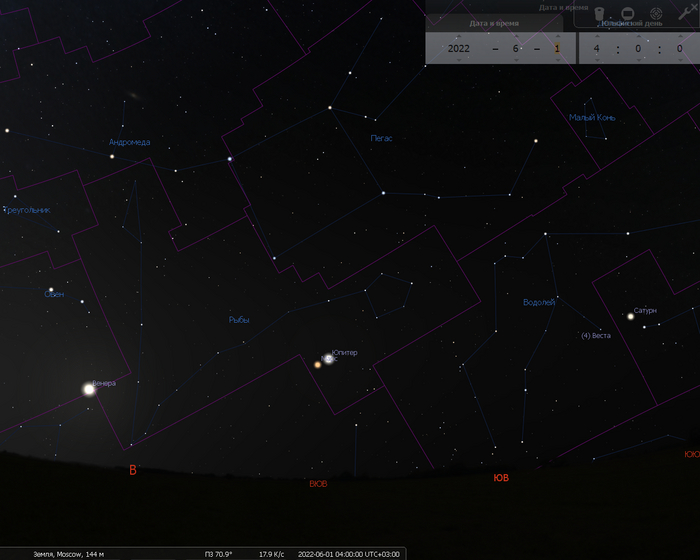
Task: Click the month field showing 6
Action: click(516, 48)
